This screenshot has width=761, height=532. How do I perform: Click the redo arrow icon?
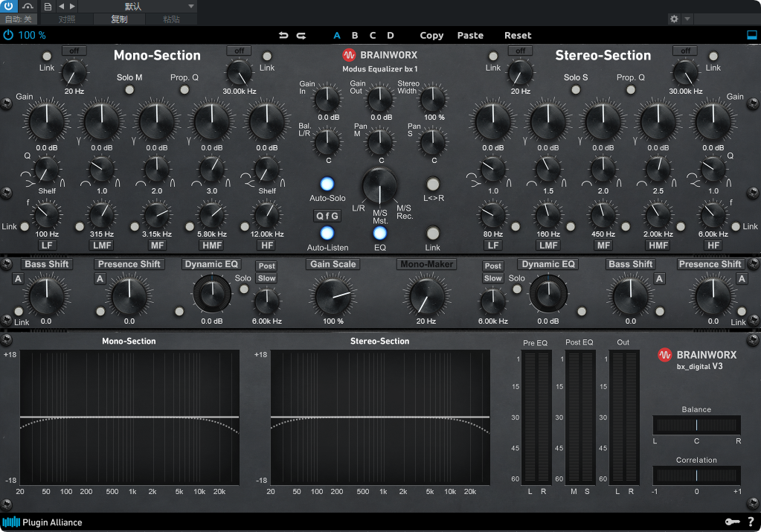301,36
